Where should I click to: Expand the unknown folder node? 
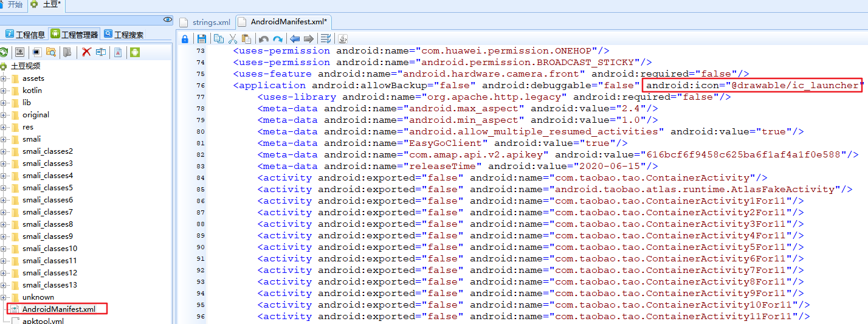click(4, 297)
